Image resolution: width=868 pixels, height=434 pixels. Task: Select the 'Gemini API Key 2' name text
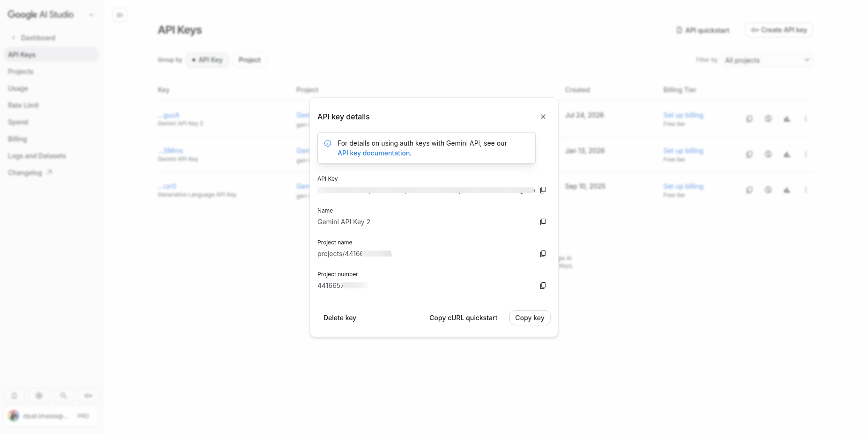click(344, 222)
